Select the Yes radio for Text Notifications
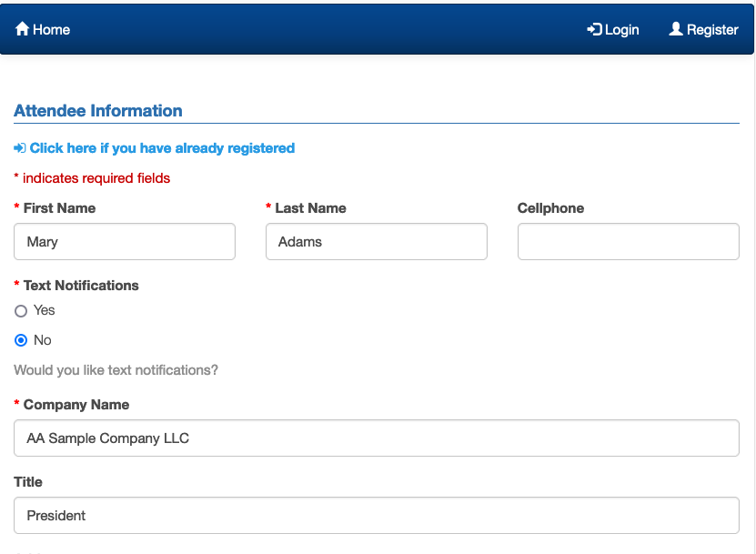756x554 pixels. point(21,311)
